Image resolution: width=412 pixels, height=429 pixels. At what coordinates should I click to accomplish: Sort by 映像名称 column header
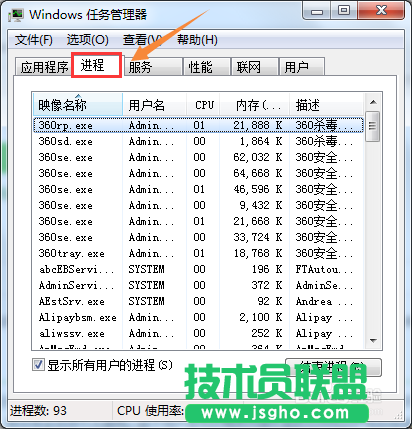[x=78, y=105]
